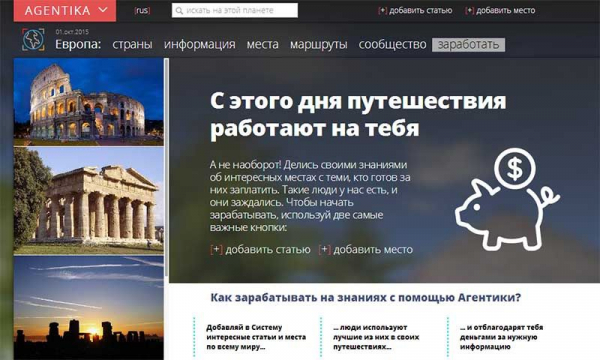Image resolution: width=600 pixels, height=360 pixels.
Task: Click 'добавить место' in the top bar
Action: 505,10
